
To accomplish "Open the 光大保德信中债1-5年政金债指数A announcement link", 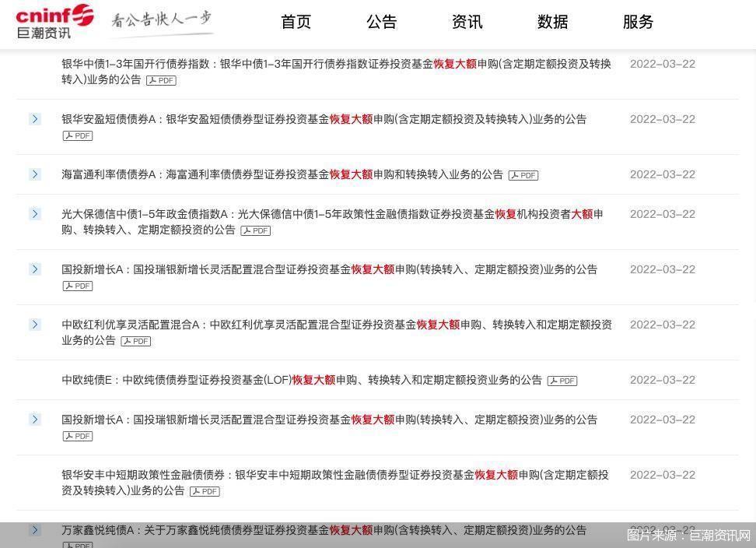I will point(332,221).
